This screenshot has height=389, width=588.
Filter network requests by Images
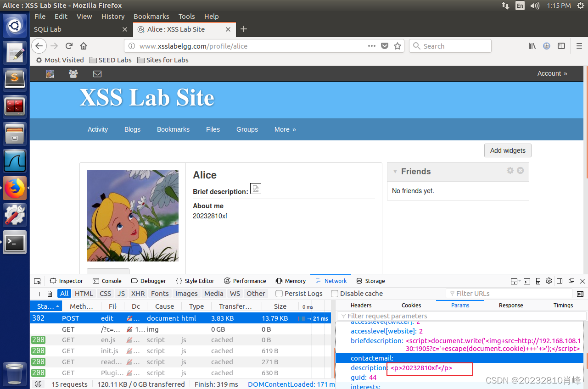pos(186,294)
